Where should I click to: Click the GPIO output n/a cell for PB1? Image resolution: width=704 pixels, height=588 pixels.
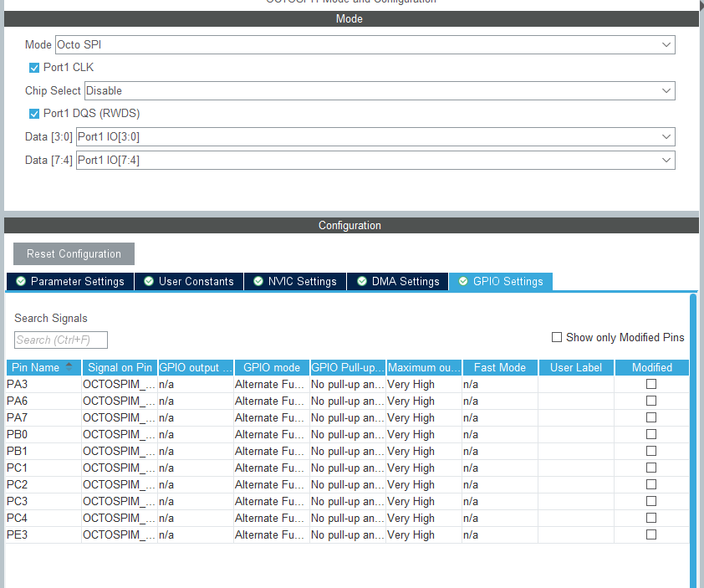coord(196,451)
